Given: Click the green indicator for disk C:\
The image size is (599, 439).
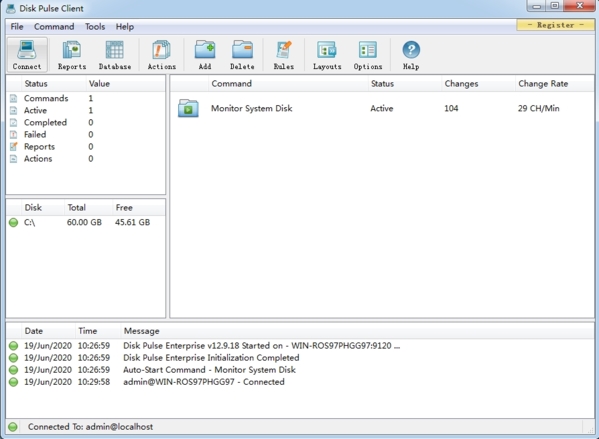Looking at the screenshot, I should [13, 222].
